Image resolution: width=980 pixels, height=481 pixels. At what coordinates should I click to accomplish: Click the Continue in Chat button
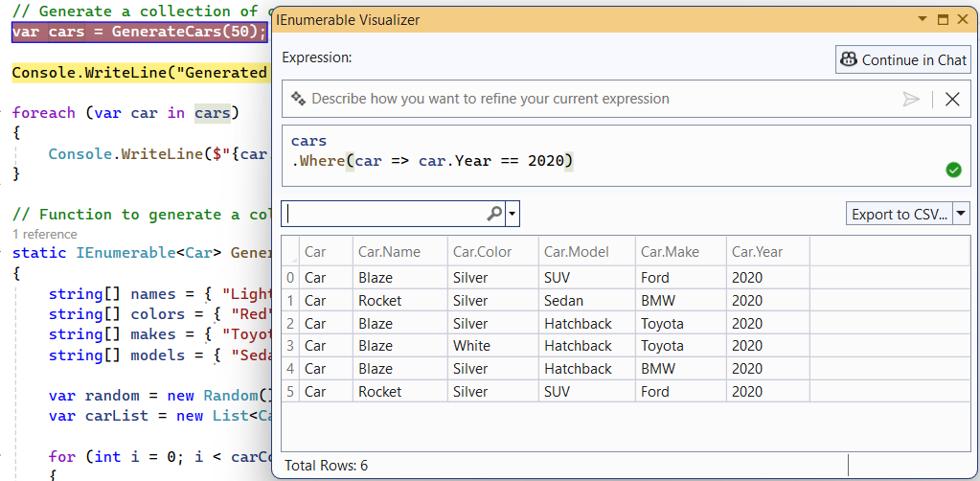(x=902, y=59)
